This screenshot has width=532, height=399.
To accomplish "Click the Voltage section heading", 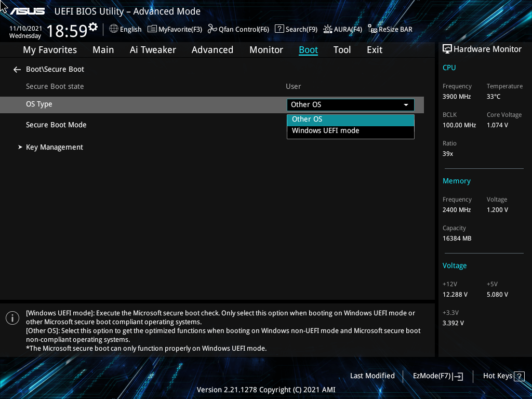I will [454, 265].
